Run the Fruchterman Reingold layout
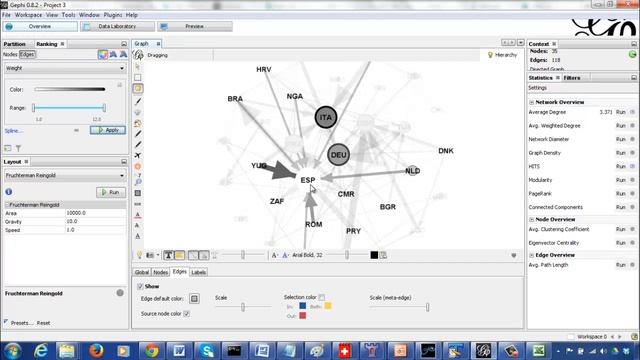 pos(111,192)
